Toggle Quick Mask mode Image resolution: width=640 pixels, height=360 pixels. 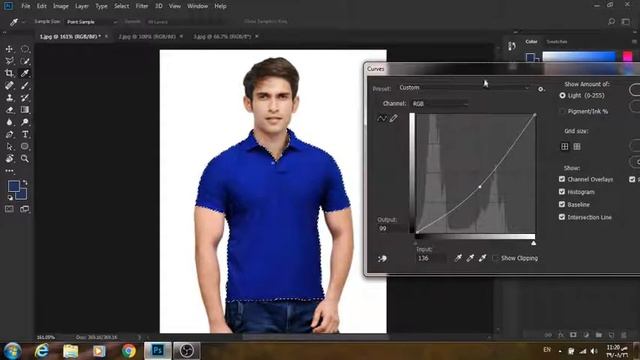tap(9, 209)
